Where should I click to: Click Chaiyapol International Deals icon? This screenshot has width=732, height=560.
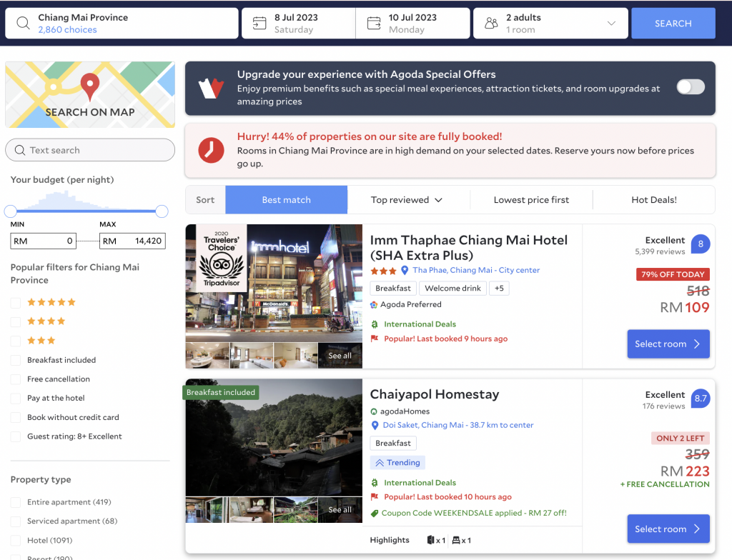pyautogui.click(x=374, y=483)
